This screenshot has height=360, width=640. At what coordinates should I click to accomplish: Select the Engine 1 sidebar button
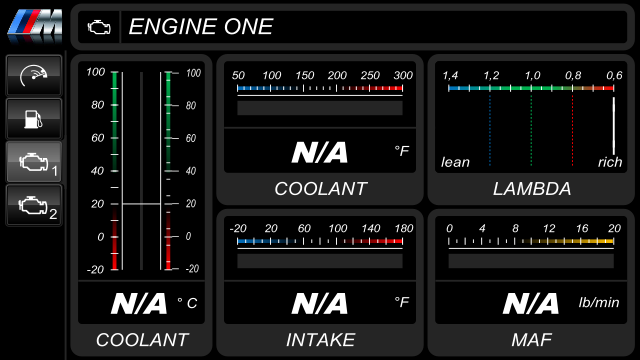click(34, 162)
